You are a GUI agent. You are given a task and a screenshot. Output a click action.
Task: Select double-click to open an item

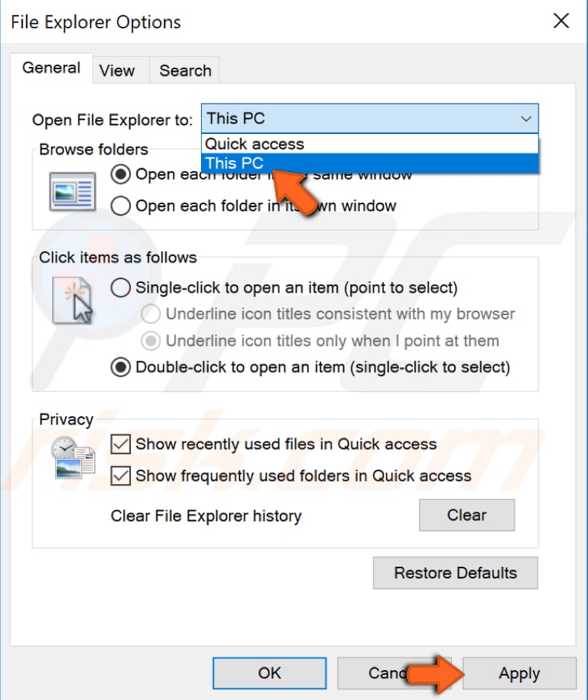click(120, 367)
